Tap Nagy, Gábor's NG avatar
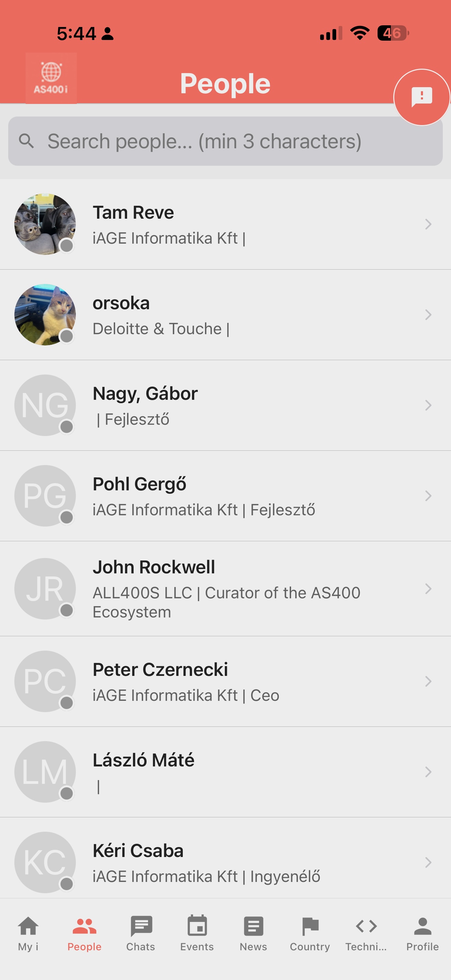The height and width of the screenshot is (980, 451). [45, 405]
